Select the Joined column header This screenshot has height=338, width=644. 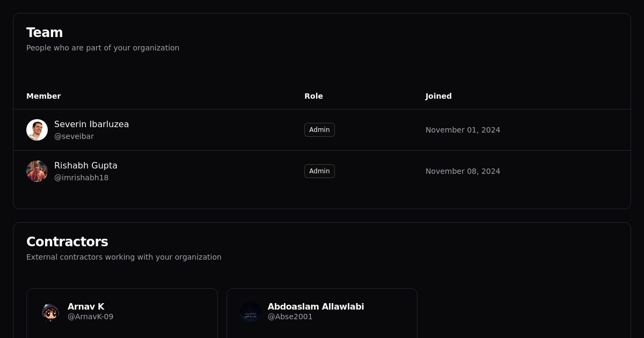[x=438, y=96]
